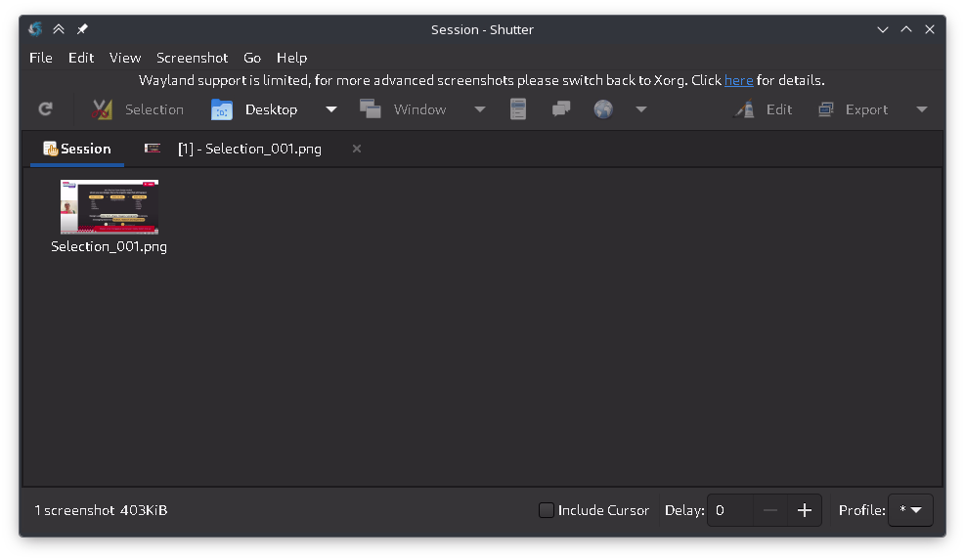Close the Selection_001.png tab

click(x=357, y=149)
